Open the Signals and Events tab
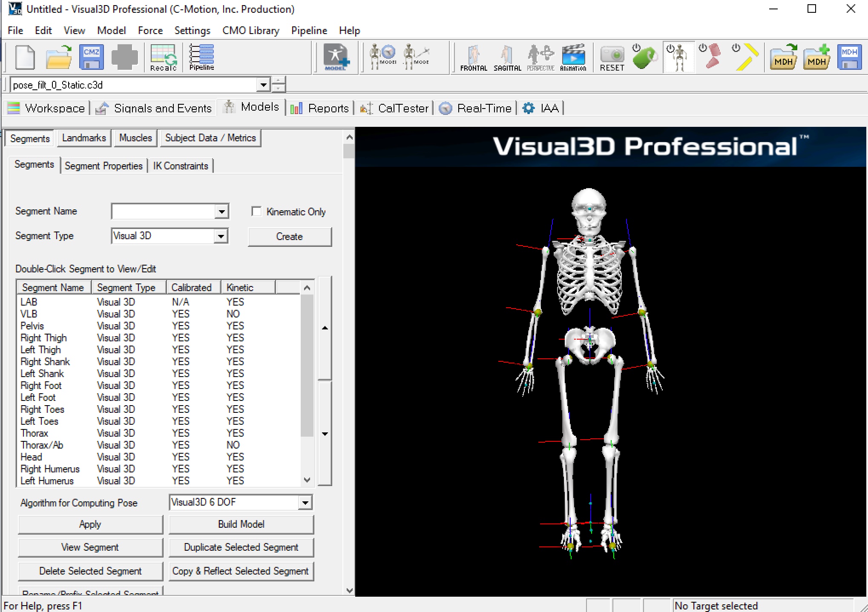Screen dimensions: 868x612 tap(154, 108)
